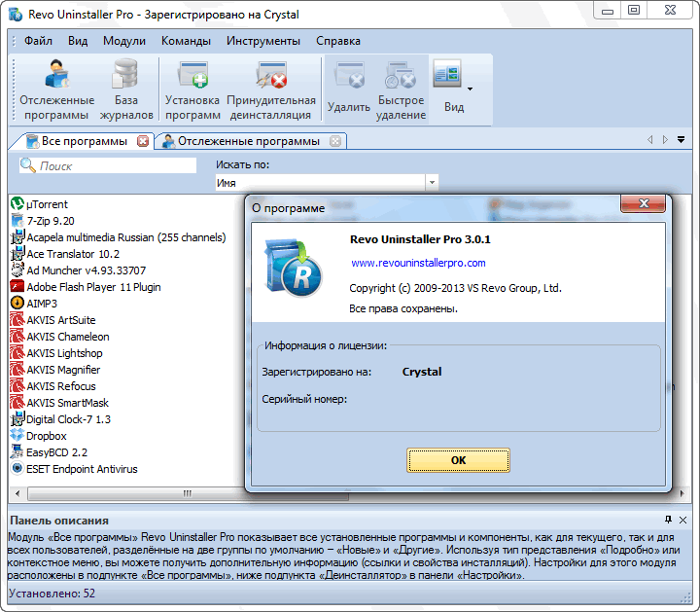Switch to the Все программы tab

click(84, 141)
